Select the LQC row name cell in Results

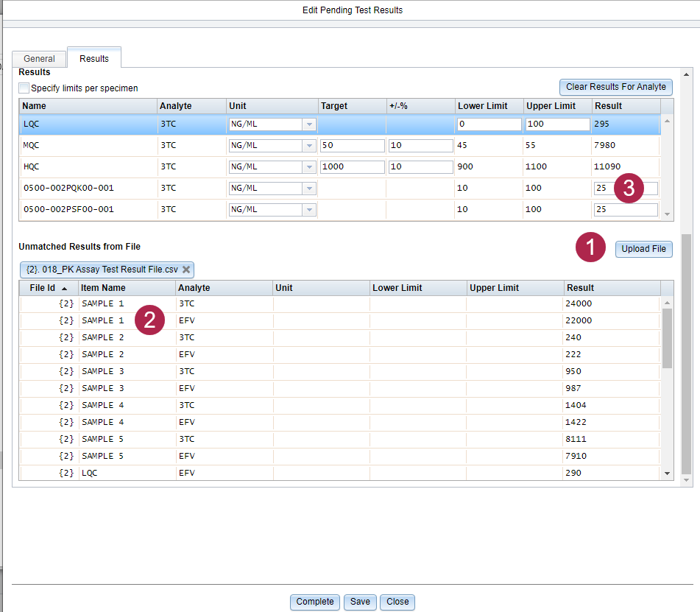pos(31,124)
